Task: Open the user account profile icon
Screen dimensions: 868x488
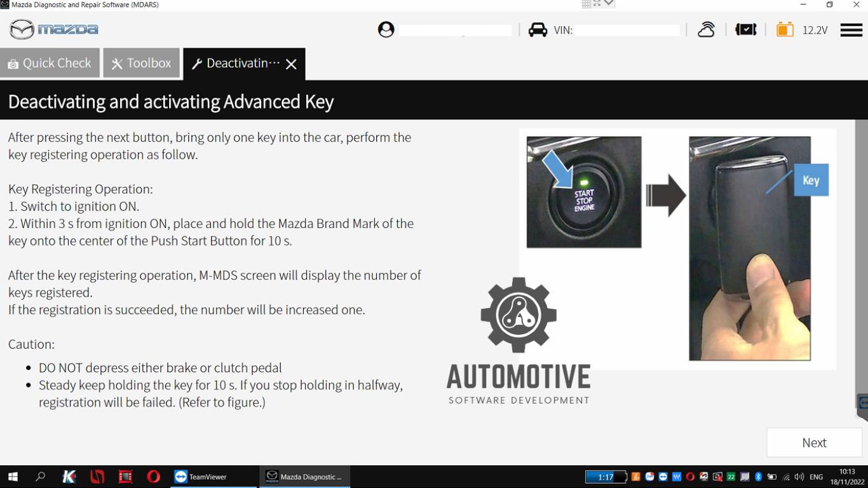Action: click(386, 29)
